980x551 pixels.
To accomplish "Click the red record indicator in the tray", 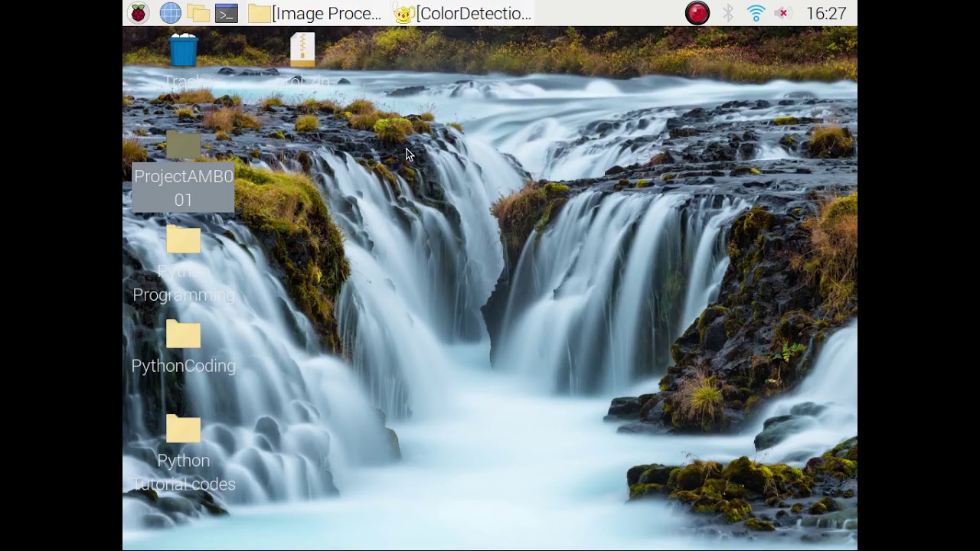I will coord(697,13).
